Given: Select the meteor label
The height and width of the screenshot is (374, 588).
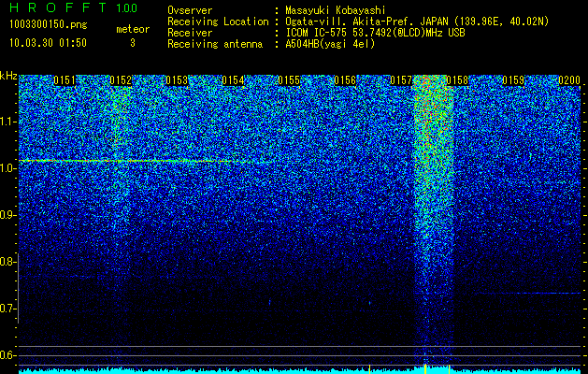Looking at the screenshot, I should (133, 29).
